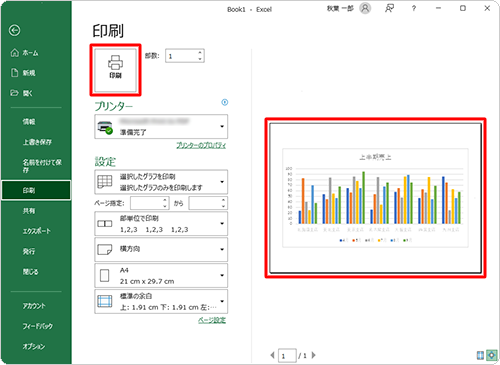Open the ページ設定 link
The image size is (500, 365).
[x=212, y=320]
